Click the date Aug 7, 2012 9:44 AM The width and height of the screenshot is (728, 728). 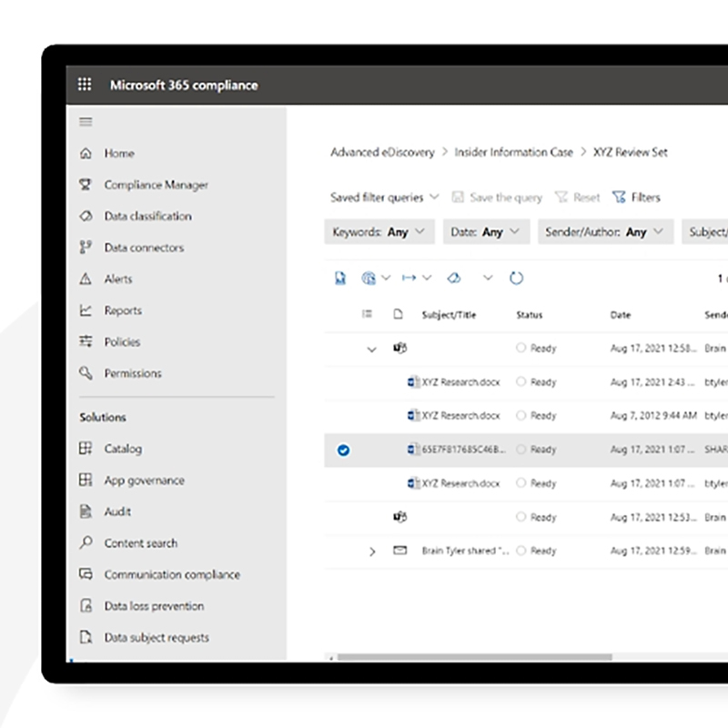point(653,416)
